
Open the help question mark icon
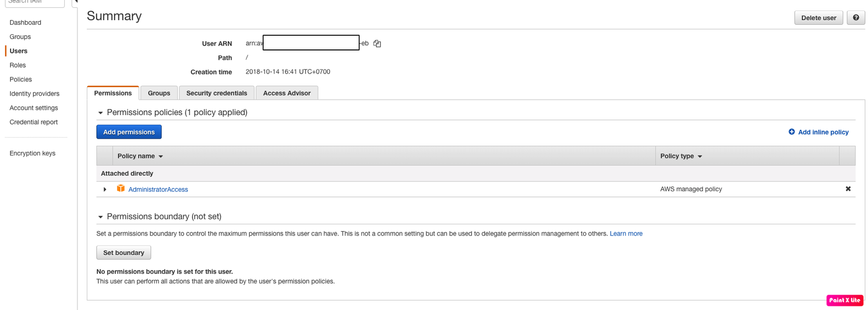tap(856, 18)
